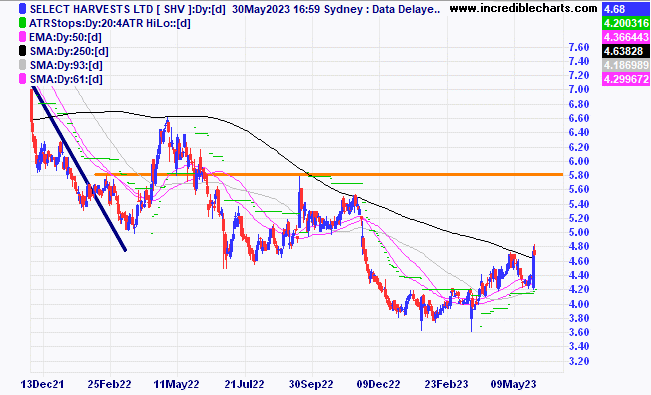Click the green 4.200316 ATR stop value
Viewport: 651px width, 395px height.
pos(626,23)
